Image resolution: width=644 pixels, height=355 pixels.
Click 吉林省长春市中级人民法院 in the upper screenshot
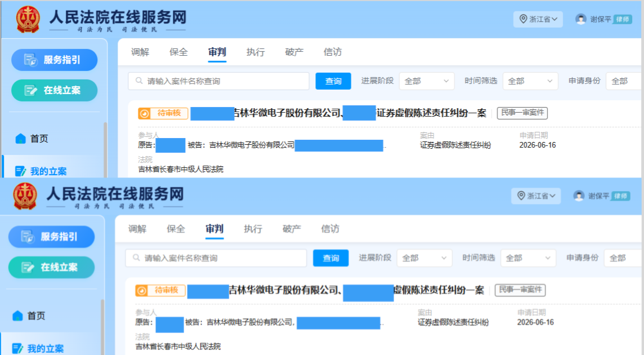click(x=181, y=169)
